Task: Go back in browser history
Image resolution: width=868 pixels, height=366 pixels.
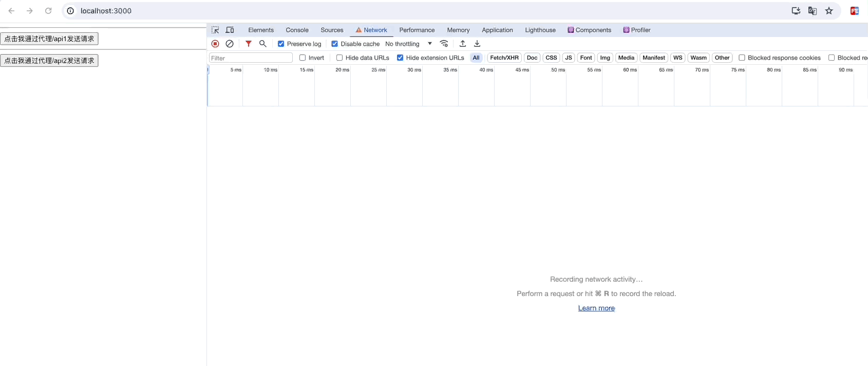Action: [x=11, y=11]
